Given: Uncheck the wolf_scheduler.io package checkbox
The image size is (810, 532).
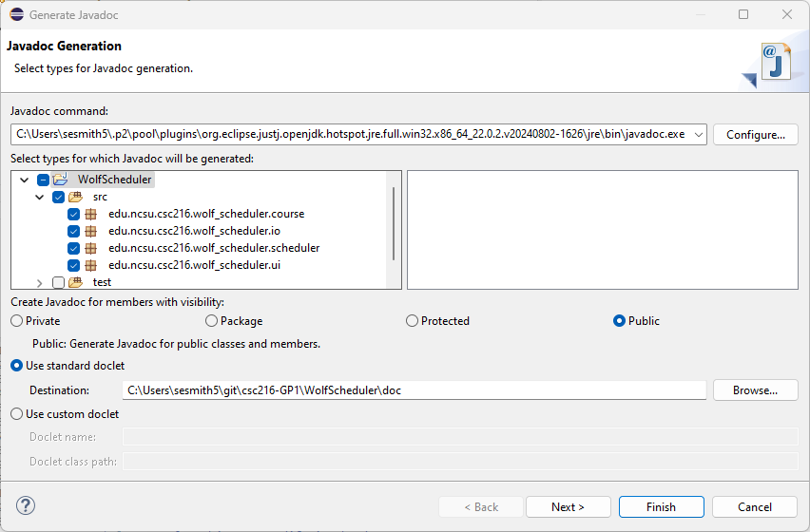Looking at the screenshot, I should tap(73, 231).
